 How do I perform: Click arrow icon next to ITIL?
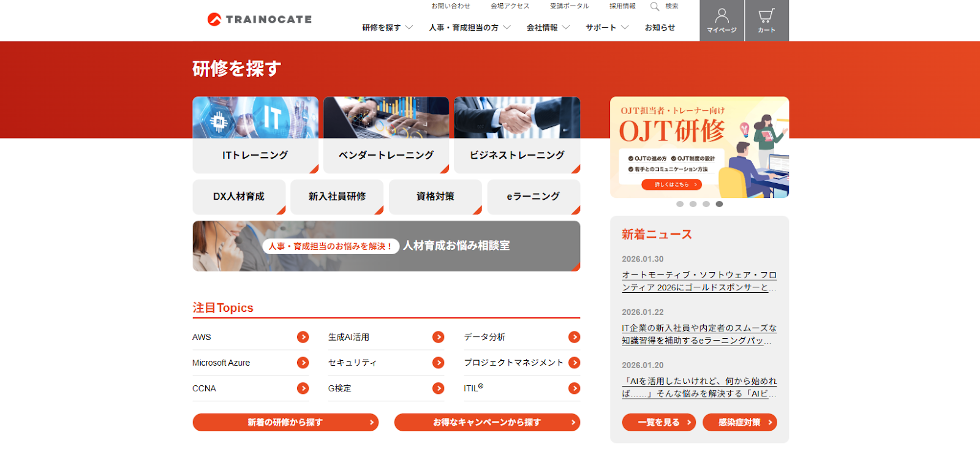[574, 388]
